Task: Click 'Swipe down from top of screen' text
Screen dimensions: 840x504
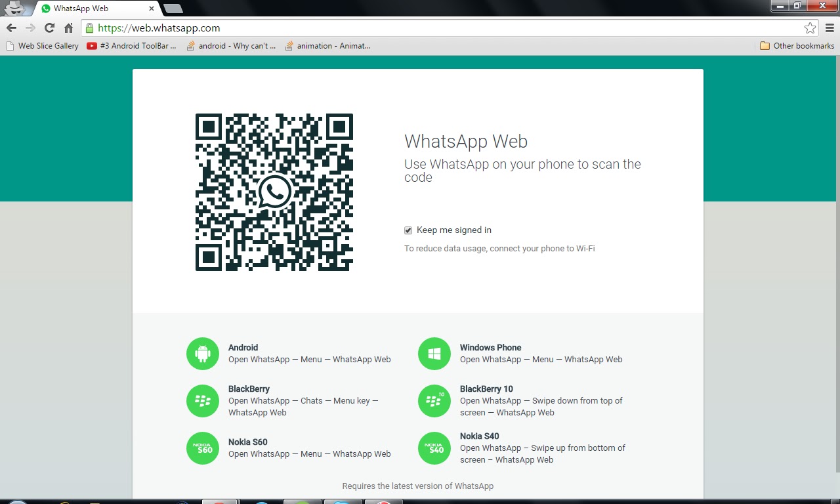Action: [541, 407]
